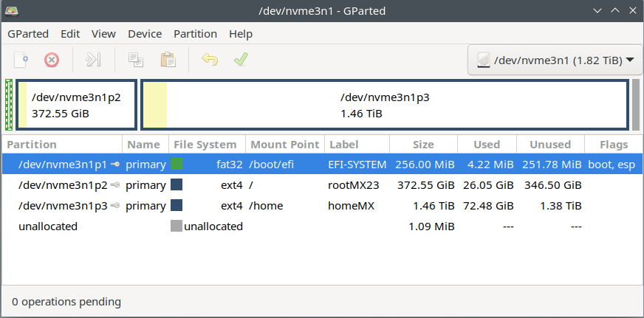644x318 pixels.
Task: Click the homeMX label cell
Action: [351, 206]
